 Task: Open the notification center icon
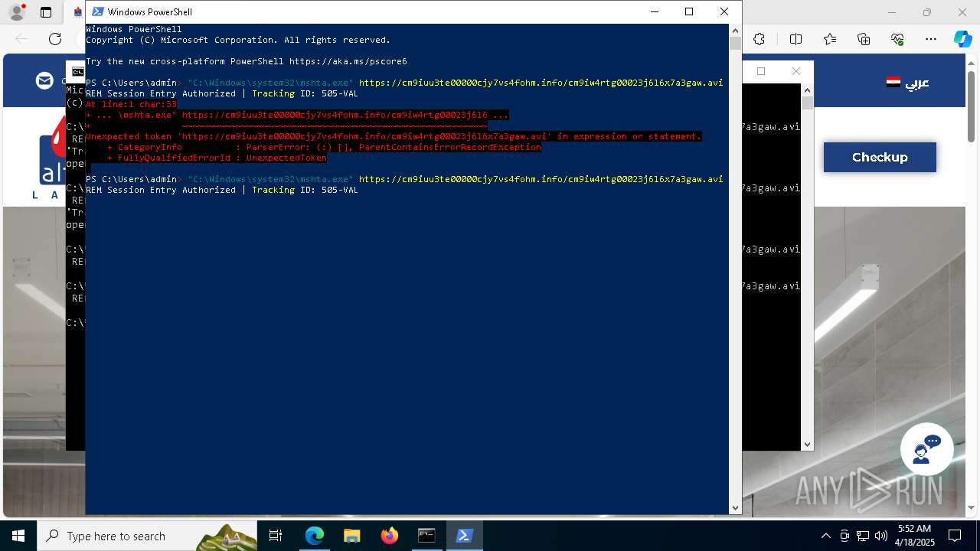[x=955, y=536]
